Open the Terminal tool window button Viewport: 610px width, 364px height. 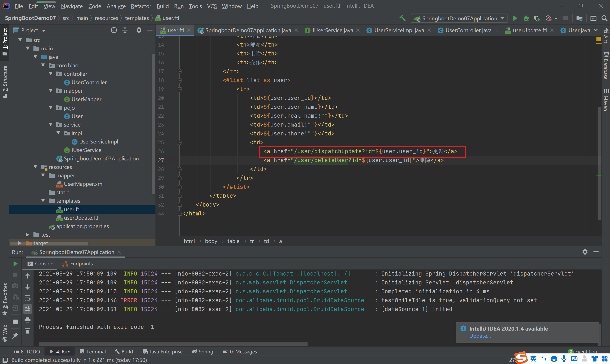tap(93, 352)
